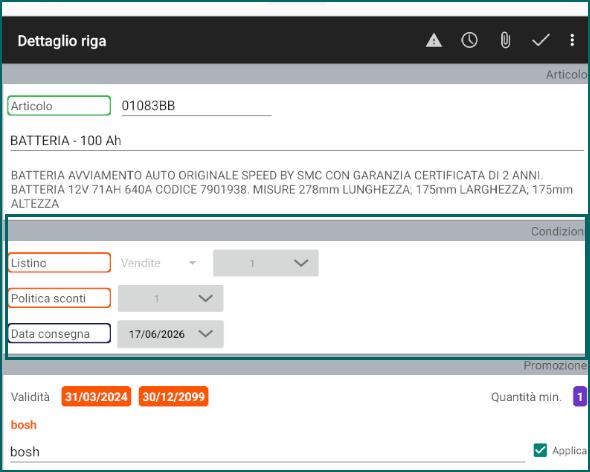Screen dimensions: 590x472
Task: Click the bosh promotion text field
Action: point(268,452)
